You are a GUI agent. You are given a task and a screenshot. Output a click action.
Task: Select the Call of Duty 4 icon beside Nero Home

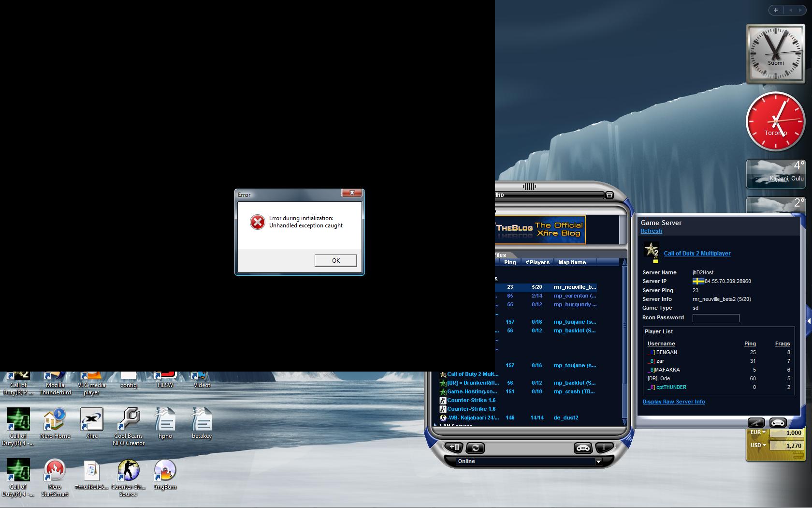coord(18,427)
